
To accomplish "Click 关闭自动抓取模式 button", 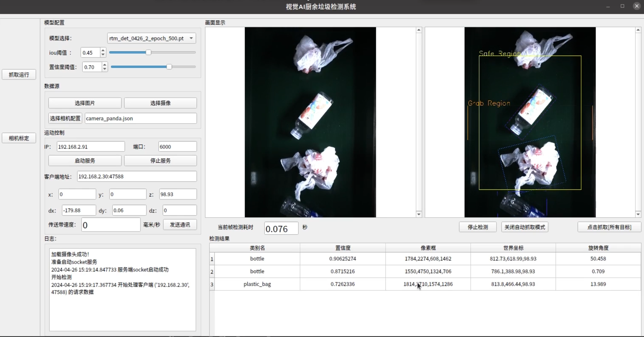I will (x=525, y=227).
